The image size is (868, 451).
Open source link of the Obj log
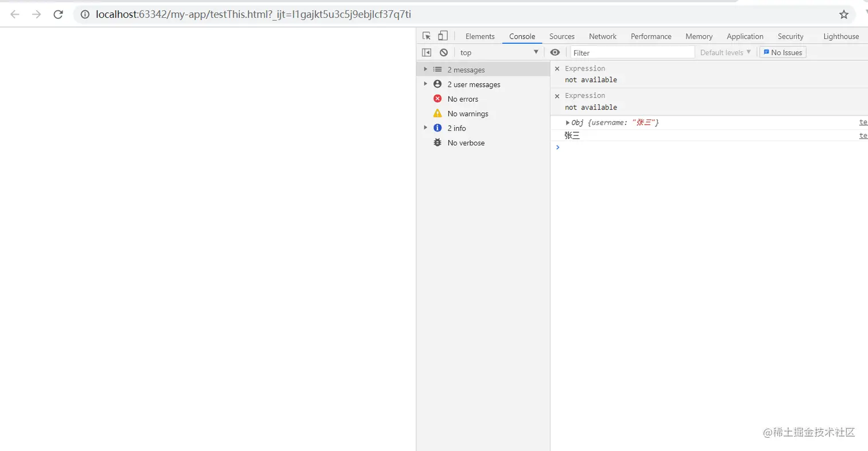863,122
